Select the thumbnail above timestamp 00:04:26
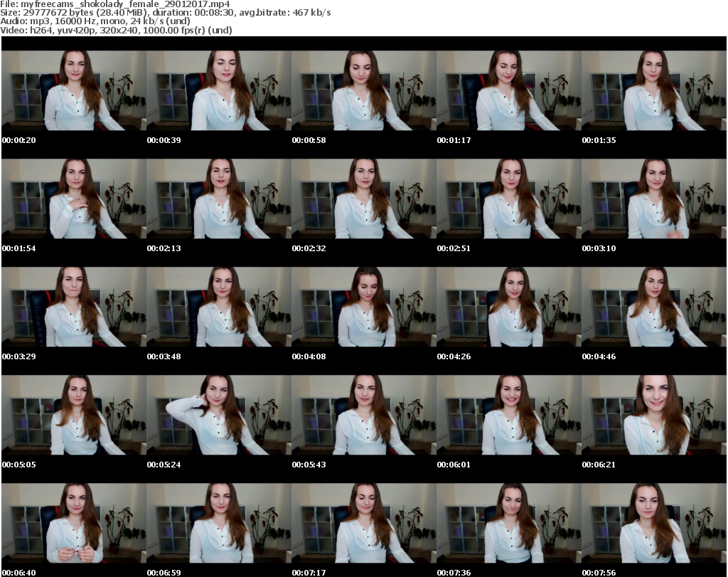The width and height of the screenshot is (728, 577). tap(509, 307)
